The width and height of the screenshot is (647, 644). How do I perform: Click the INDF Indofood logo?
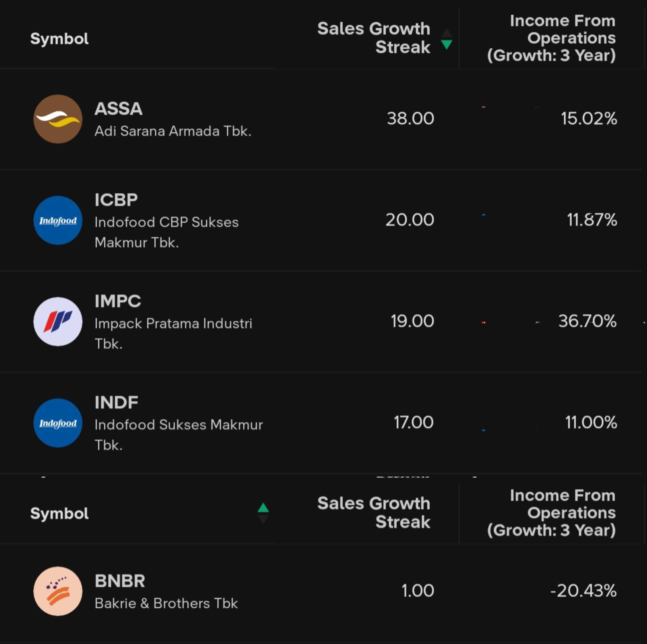click(58, 423)
